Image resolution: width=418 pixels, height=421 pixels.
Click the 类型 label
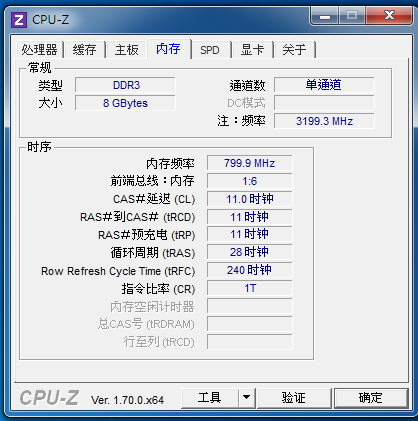[50, 86]
